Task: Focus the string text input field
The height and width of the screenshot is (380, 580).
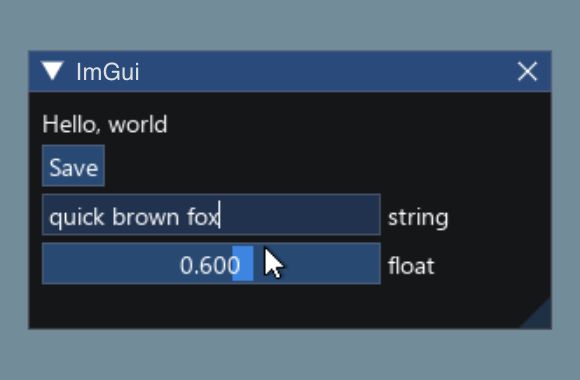Action: (211, 215)
